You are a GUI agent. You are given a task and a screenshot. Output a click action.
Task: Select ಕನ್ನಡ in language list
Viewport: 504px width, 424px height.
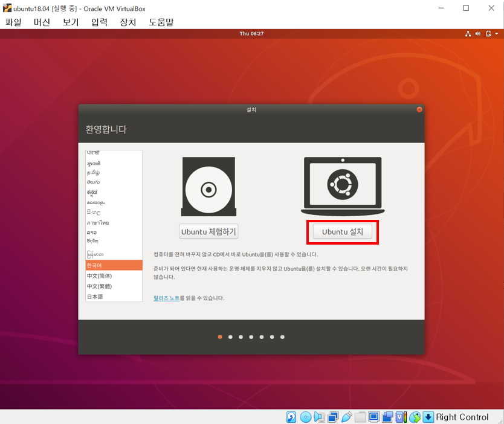114,192
